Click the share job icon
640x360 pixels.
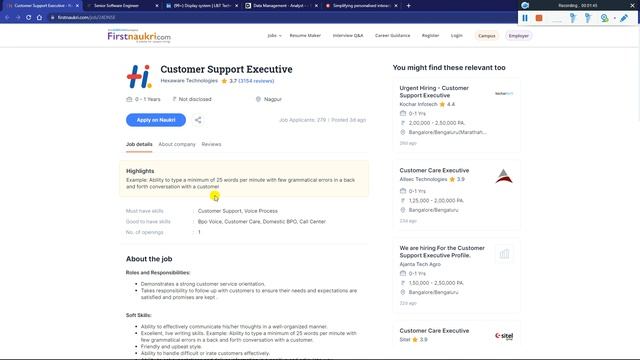(198, 120)
